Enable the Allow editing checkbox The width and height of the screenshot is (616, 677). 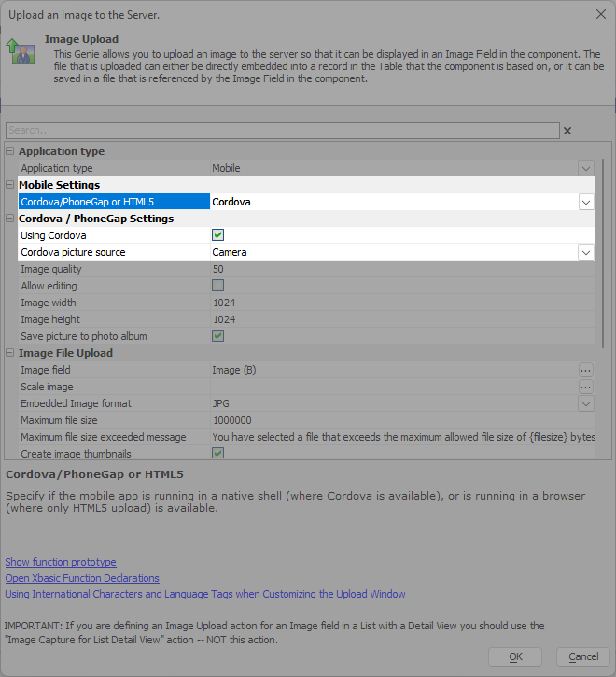click(x=218, y=286)
